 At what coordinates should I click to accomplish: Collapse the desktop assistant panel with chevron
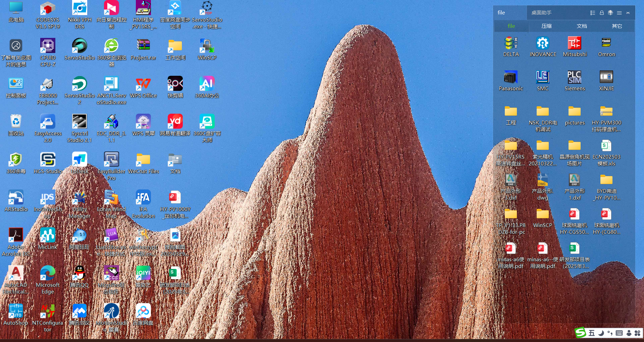(628, 13)
